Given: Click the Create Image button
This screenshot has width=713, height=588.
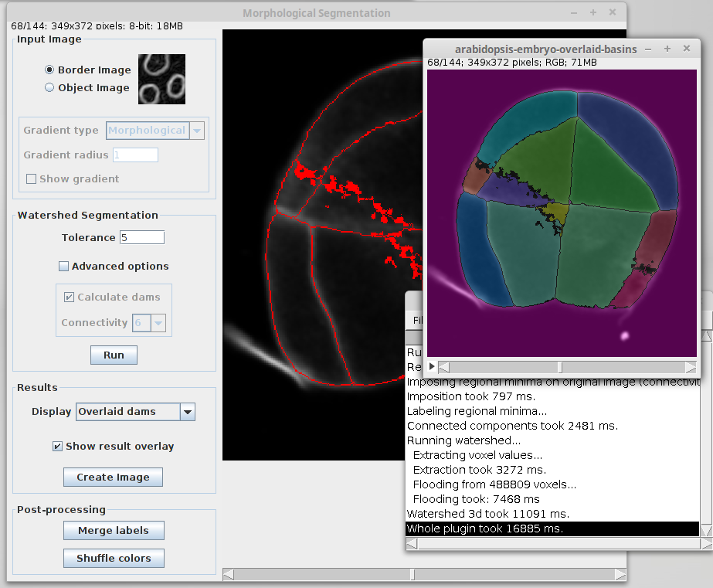Looking at the screenshot, I should click(x=113, y=477).
